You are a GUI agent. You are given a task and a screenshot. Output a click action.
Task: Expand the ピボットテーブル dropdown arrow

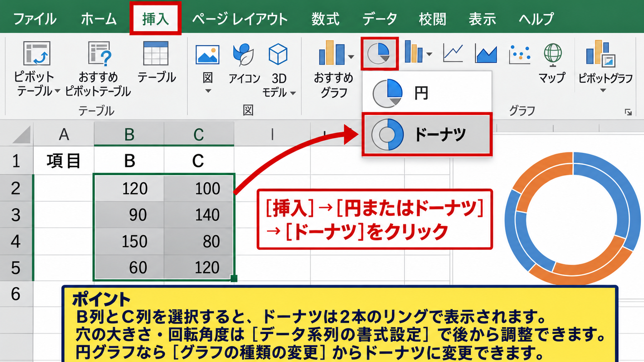[x=57, y=91]
